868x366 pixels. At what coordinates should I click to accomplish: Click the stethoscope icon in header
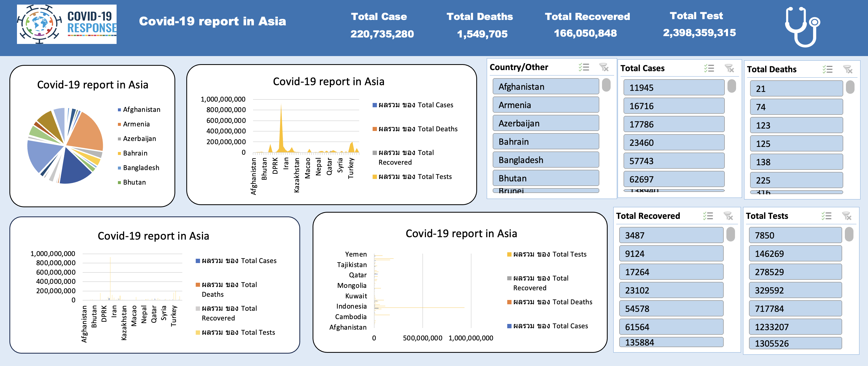(802, 27)
